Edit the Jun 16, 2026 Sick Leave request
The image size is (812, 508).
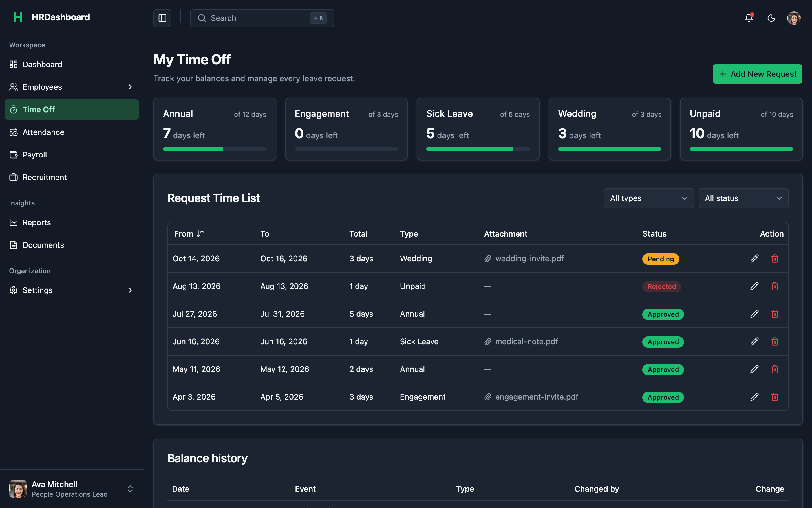pyautogui.click(x=754, y=341)
